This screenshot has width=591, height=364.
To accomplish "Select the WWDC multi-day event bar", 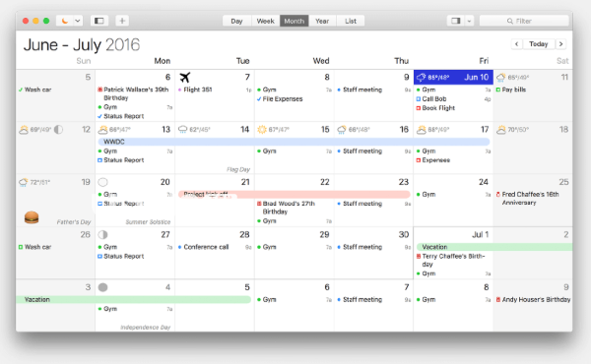I will [x=294, y=142].
